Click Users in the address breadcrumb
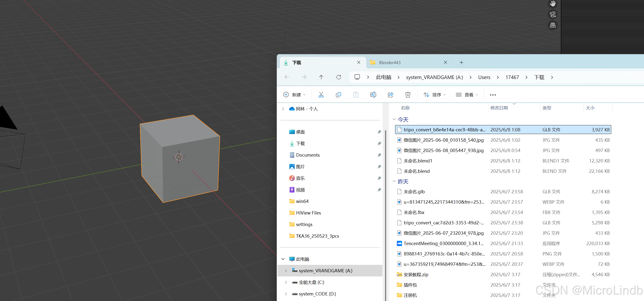Image resolution: width=644 pixels, height=301 pixels. [484, 77]
